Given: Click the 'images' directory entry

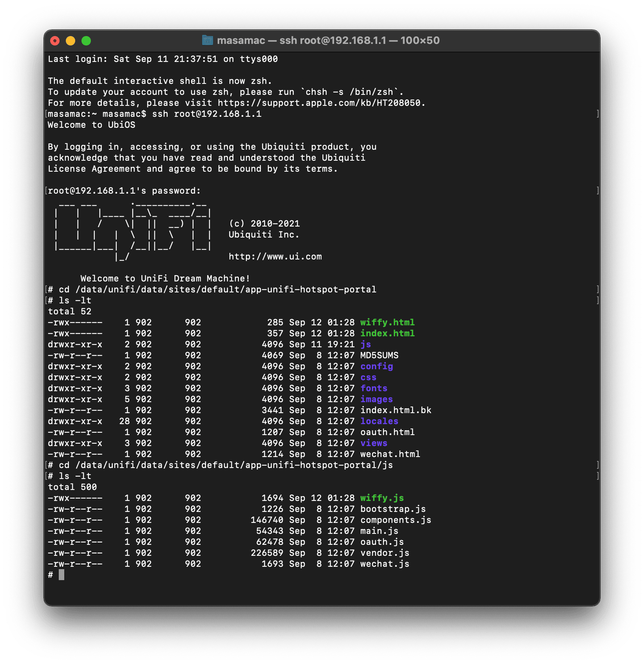Looking at the screenshot, I should [x=376, y=399].
